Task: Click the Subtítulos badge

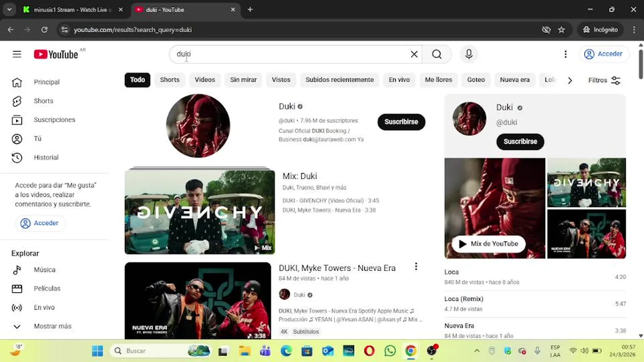Action: [x=306, y=332]
